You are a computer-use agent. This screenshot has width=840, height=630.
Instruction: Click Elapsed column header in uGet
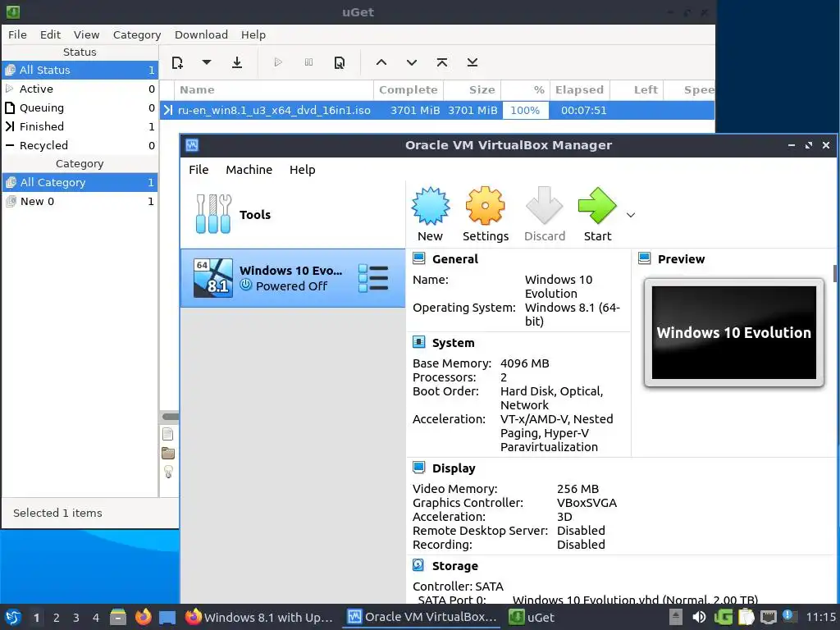click(x=580, y=90)
